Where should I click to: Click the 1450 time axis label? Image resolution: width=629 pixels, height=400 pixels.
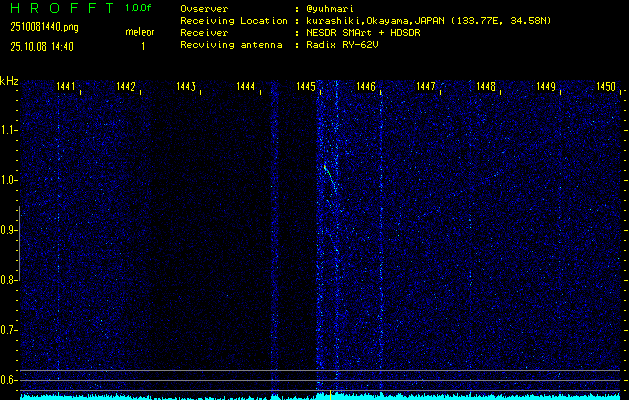click(x=606, y=86)
